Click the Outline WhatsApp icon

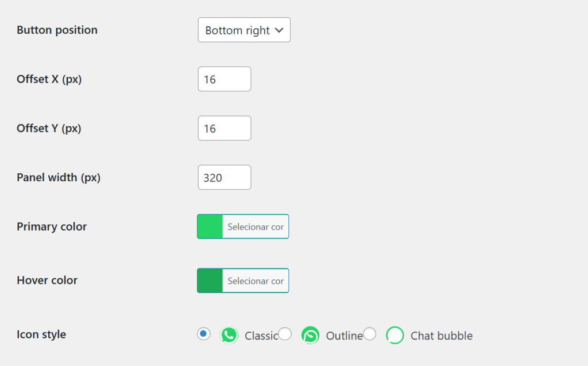[310, 336]
